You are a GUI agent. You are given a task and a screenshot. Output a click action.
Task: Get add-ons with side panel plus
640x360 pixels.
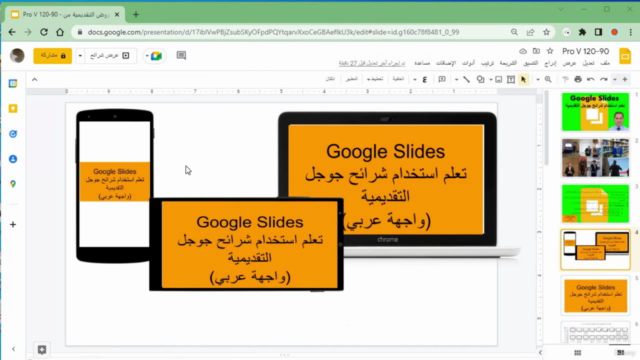(13, 224)
